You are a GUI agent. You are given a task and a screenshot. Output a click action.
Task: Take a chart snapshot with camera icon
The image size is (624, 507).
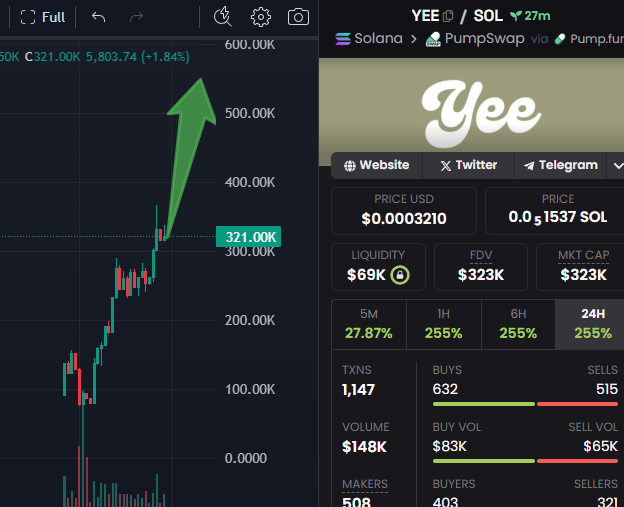tap(298, 17)
